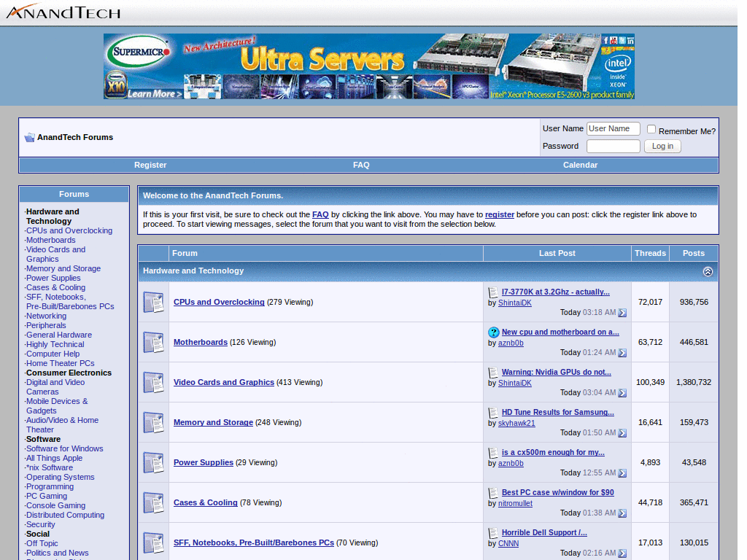Collapse the Hardware and Technology category
The width and height of the screenshot is (747, 560).
(x=707, y=271)
